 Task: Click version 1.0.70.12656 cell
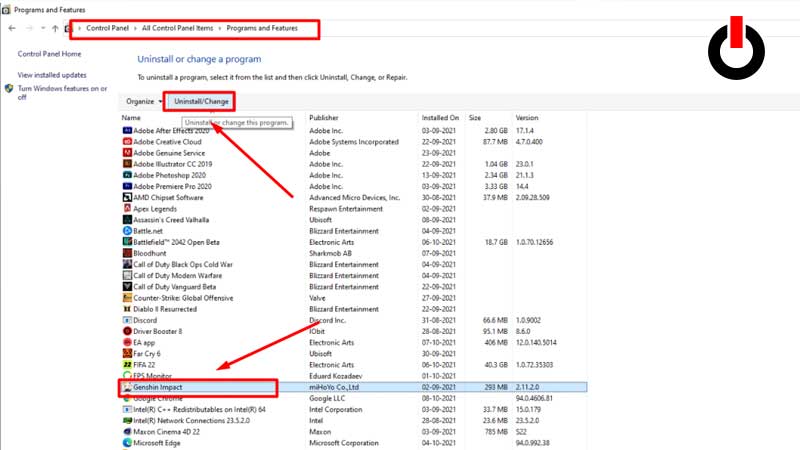click(x=534, y=242)
